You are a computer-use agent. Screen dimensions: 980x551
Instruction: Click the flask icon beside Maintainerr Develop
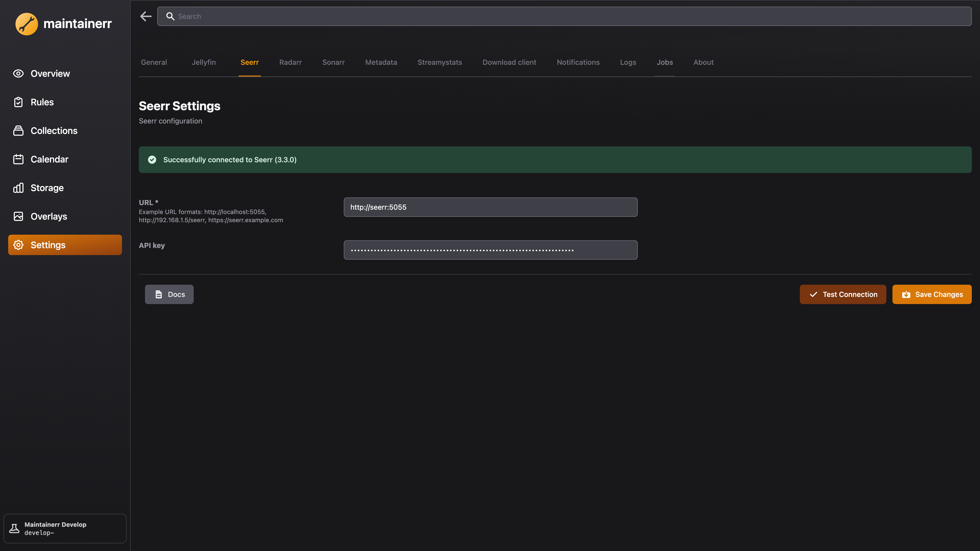(x=15, y=529)
